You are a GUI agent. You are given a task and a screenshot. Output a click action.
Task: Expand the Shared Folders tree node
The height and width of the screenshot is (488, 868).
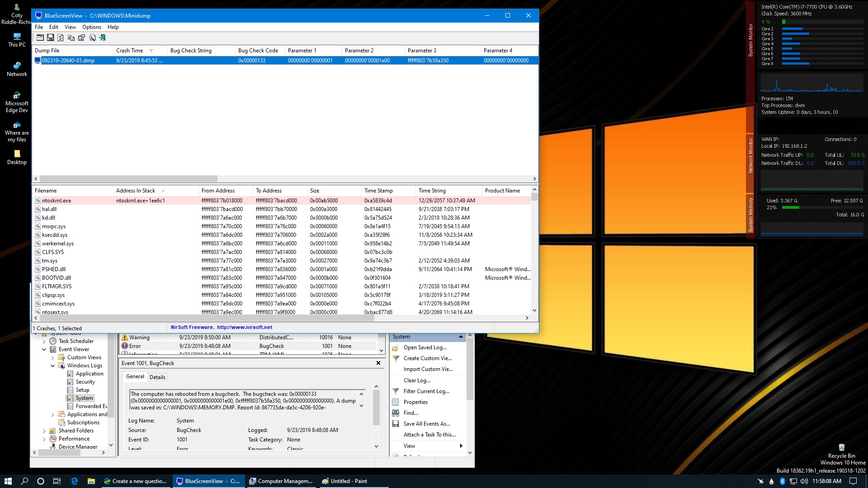click(44, 431)
